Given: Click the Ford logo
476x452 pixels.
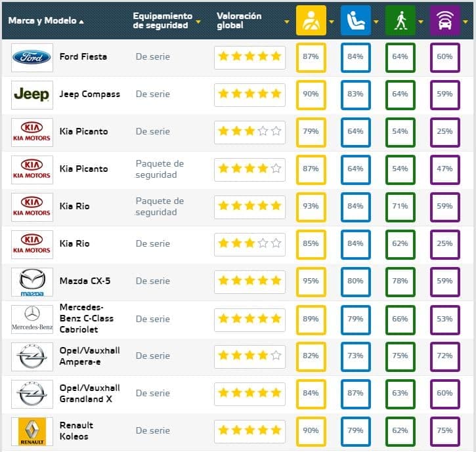Looking at the screenshot, I should pos(32,57).
